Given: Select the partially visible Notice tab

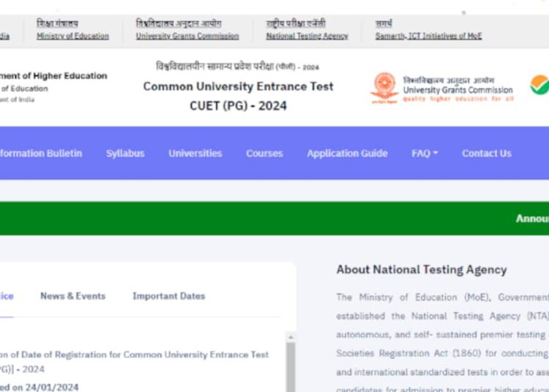Looking at the screenshot, I should point(7,296).
